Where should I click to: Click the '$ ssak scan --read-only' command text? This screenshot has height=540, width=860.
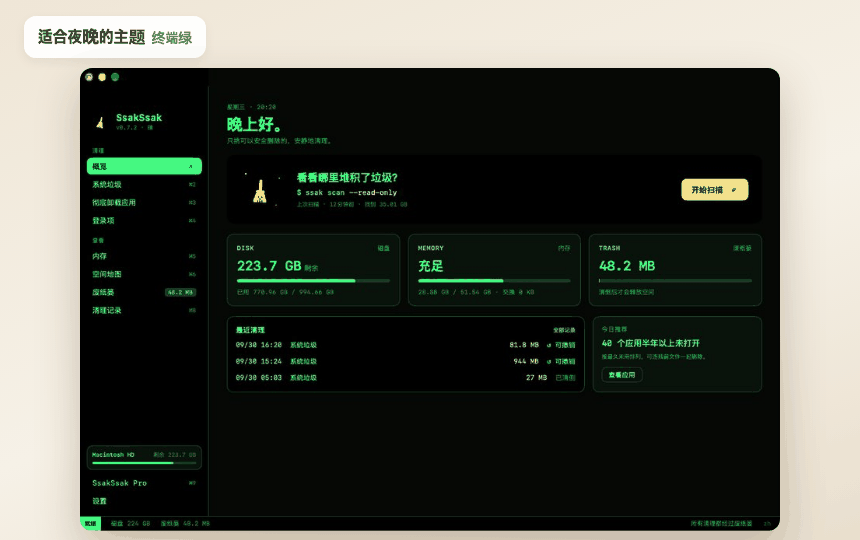(x=347, y=193)
